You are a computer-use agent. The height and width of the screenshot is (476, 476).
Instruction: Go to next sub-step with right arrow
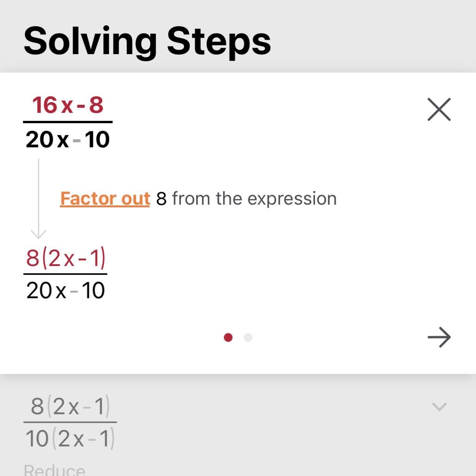(x=439, y=337)
